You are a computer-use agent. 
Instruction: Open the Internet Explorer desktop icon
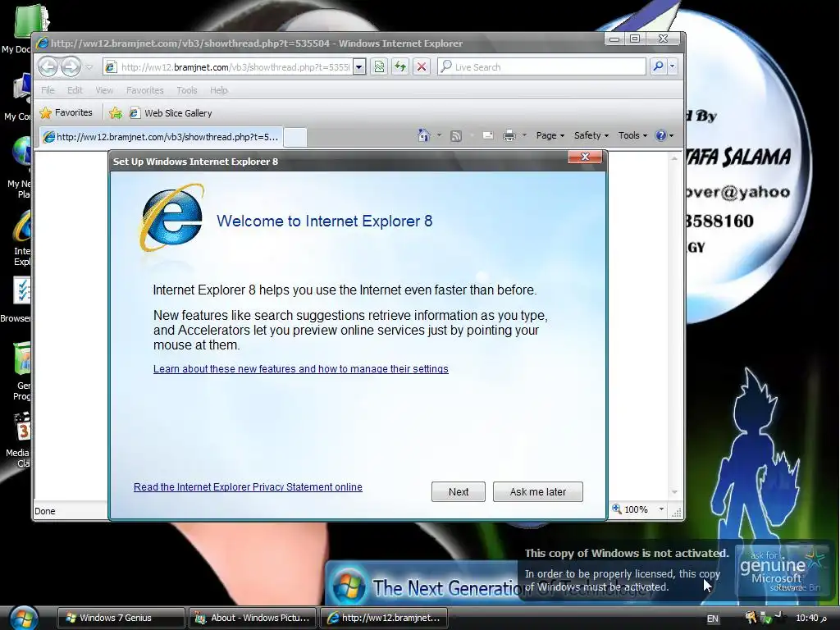[21, 239]
